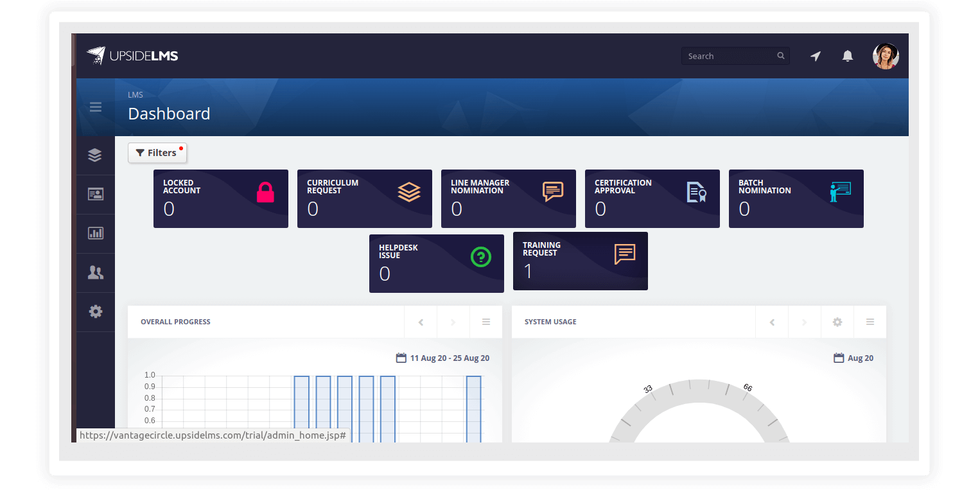Viewport: 980px width, 490px height.
Task: Click the pink lock icon on Locked Account tile
Action: [x=266, y=191]
